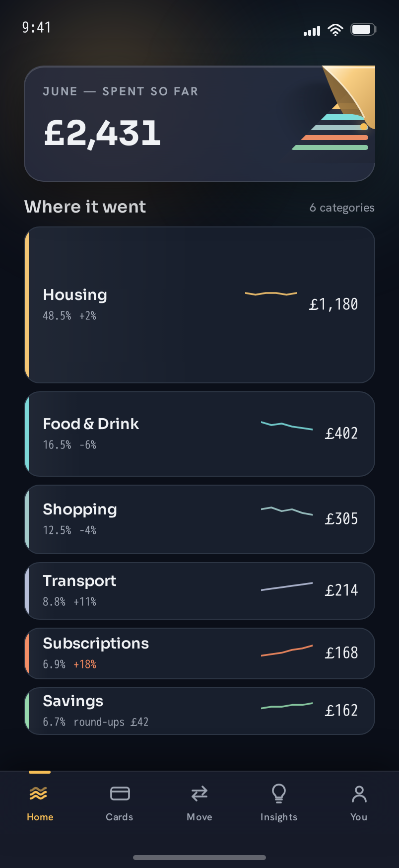
Task: Open the Savings round-ups row
Action: click(199, 711)
